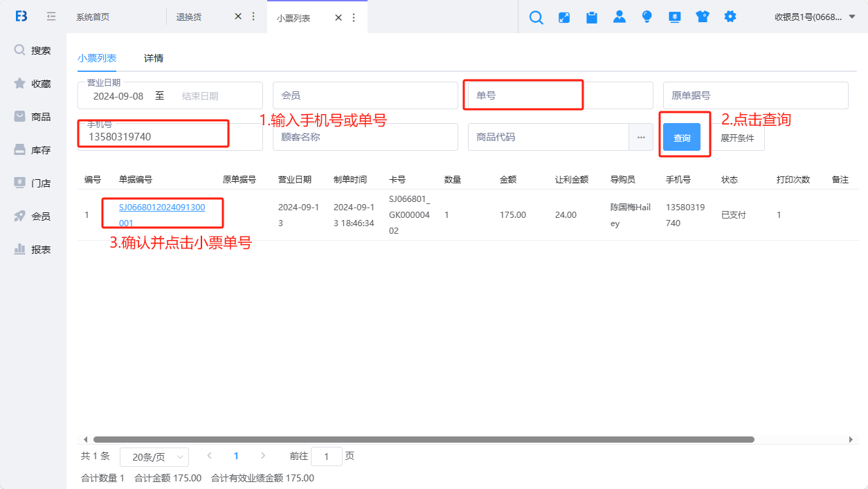
Task: Open 库存 inventory in the left sidebar
Action: [x=33, y=150]
